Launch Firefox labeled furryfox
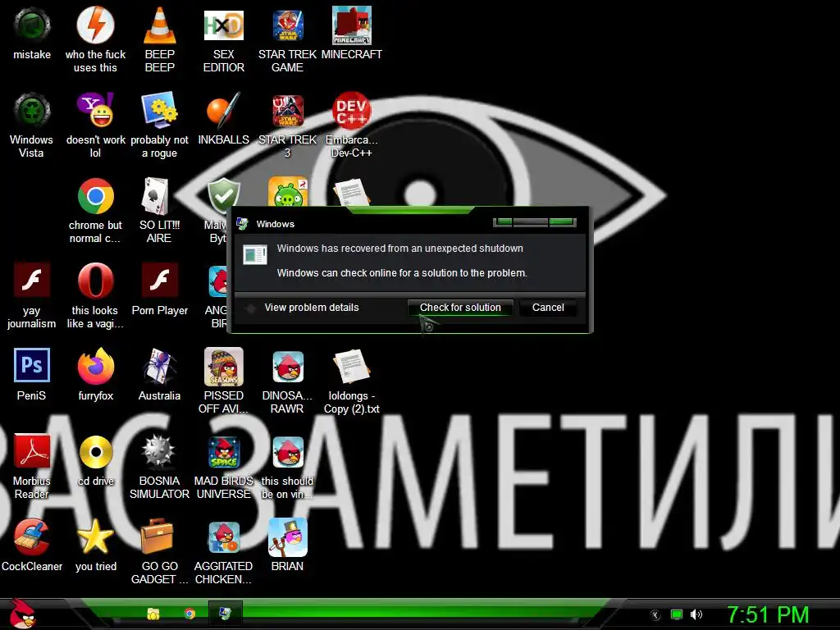The width and height of the screenshot is (840, 630). [95, 366]
